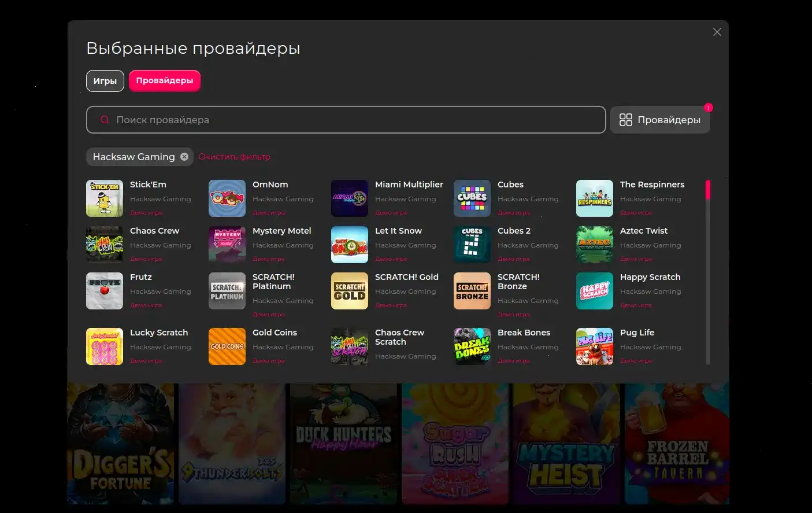
Task: Click the Очистить фильтр link
Action: tap(234, 156)
